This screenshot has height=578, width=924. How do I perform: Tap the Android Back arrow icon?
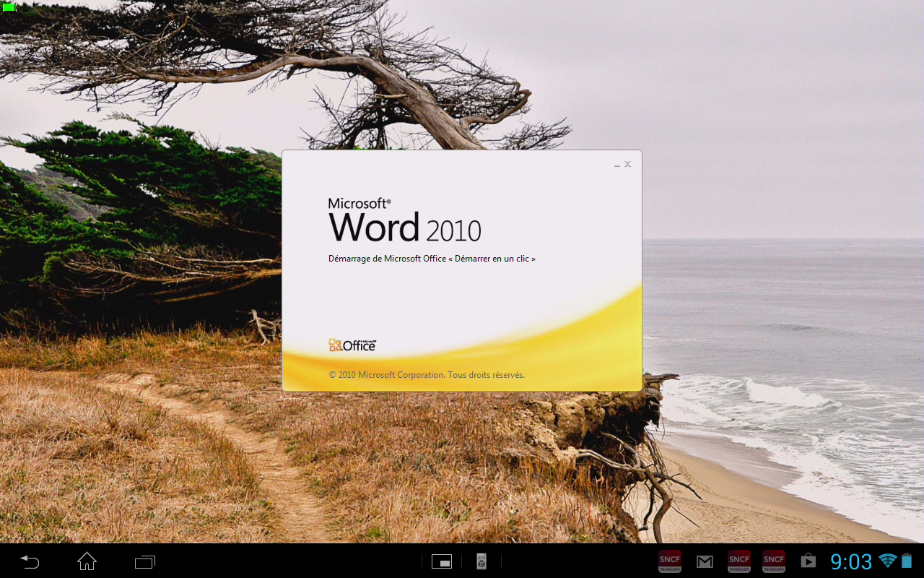30,561
